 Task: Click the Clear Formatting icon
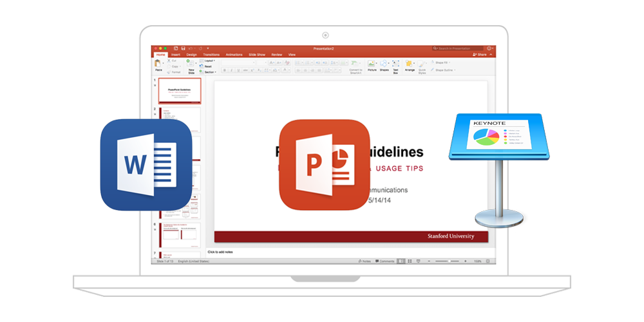tap(287, 62)
